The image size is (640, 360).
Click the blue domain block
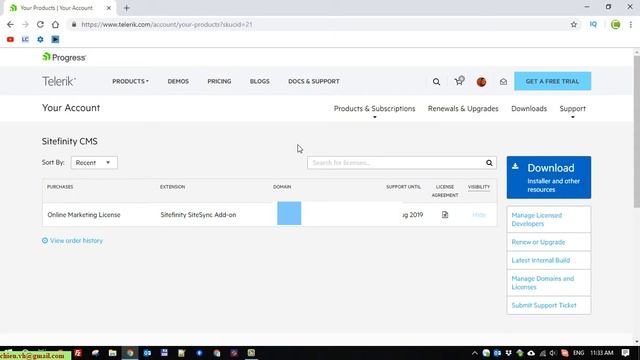289,213
